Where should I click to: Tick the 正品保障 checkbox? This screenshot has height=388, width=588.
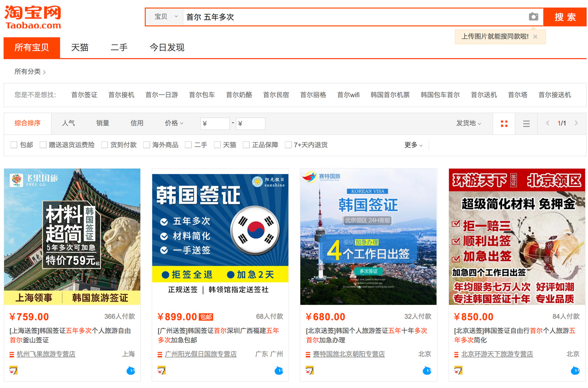coord(246,145)
